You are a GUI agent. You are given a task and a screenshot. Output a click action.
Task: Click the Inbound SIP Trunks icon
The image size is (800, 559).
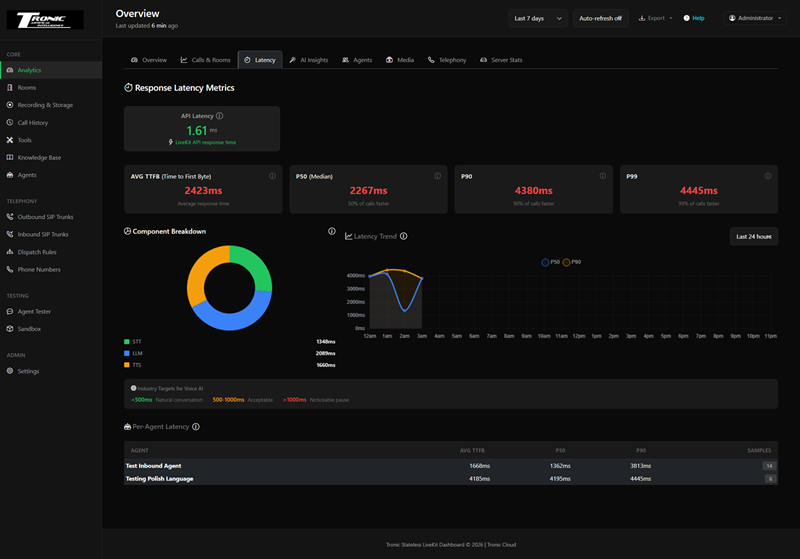(x=10, y=234)
